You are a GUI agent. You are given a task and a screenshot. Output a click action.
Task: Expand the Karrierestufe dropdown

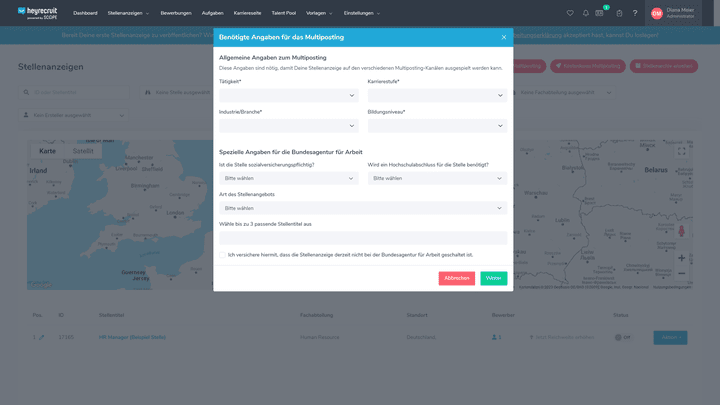(x=437, y=96)
